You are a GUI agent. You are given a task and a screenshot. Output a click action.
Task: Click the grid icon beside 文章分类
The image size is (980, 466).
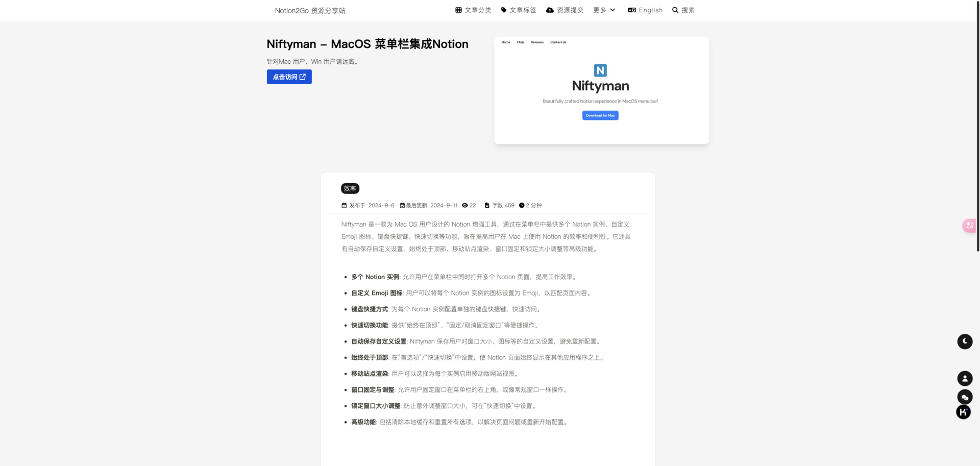(458, 10)
